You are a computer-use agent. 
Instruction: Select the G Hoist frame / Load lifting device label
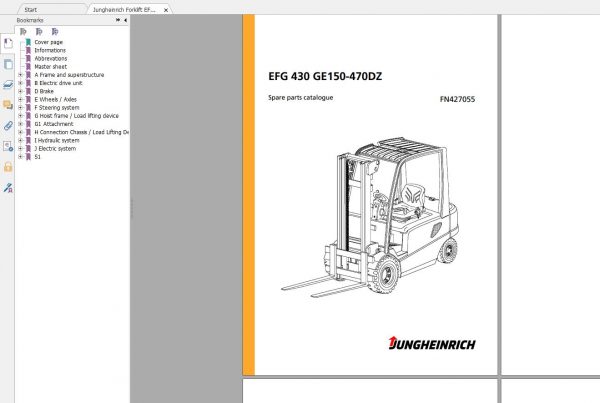pyautogui.click(x=77, y=116)
